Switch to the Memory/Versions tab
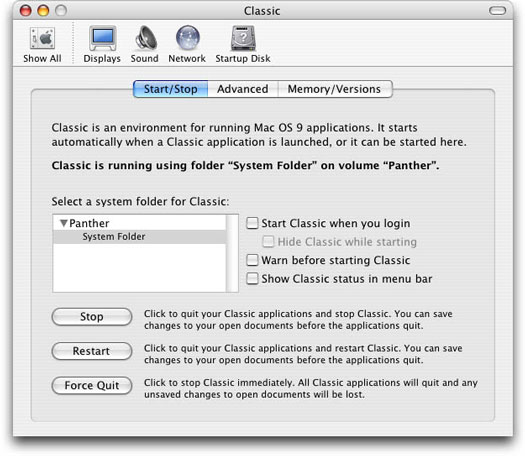 click(x=335, y=89)
